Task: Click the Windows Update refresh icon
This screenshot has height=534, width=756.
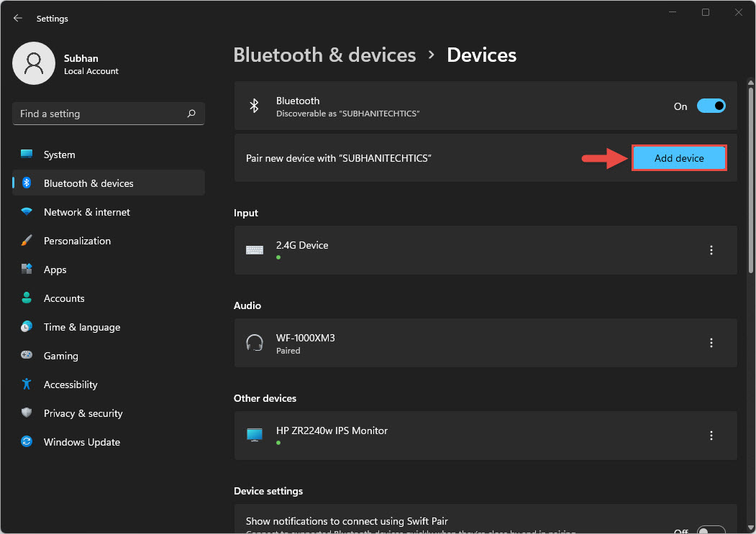Action: 27,441
